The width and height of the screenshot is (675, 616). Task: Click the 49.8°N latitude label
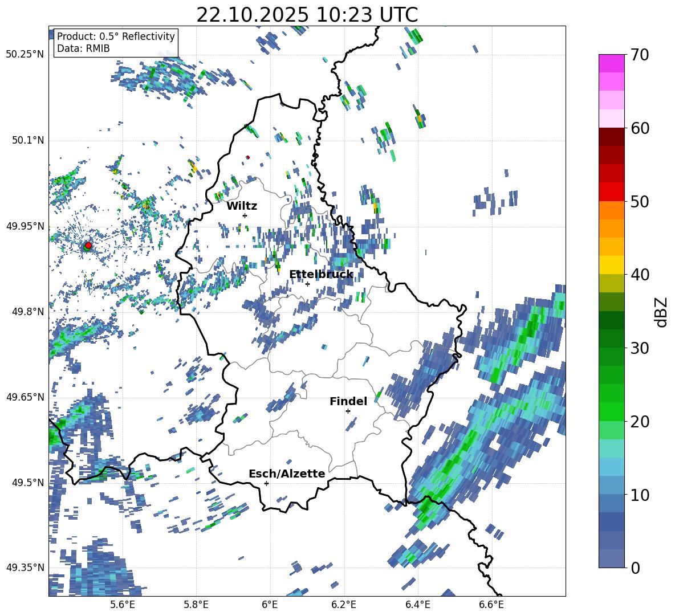(x=28, y=311)
